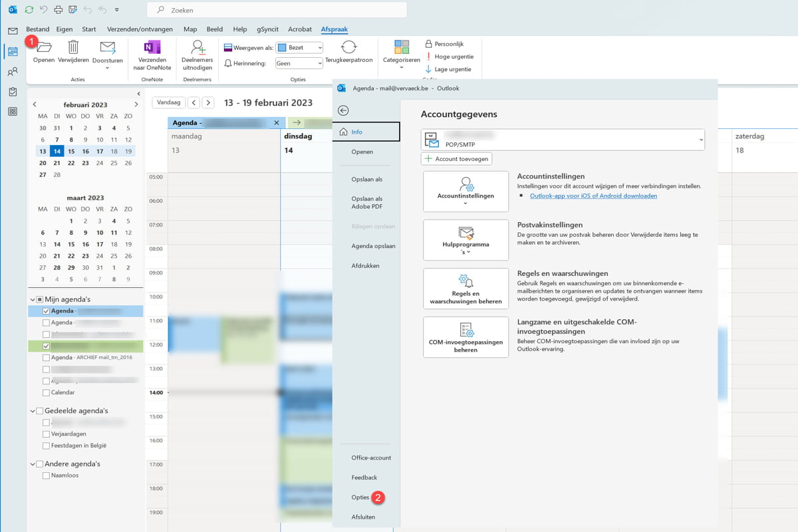Open Outlook-app voor iOS of Android link
This screenshot has height=532, width=798.
[593, 196]
